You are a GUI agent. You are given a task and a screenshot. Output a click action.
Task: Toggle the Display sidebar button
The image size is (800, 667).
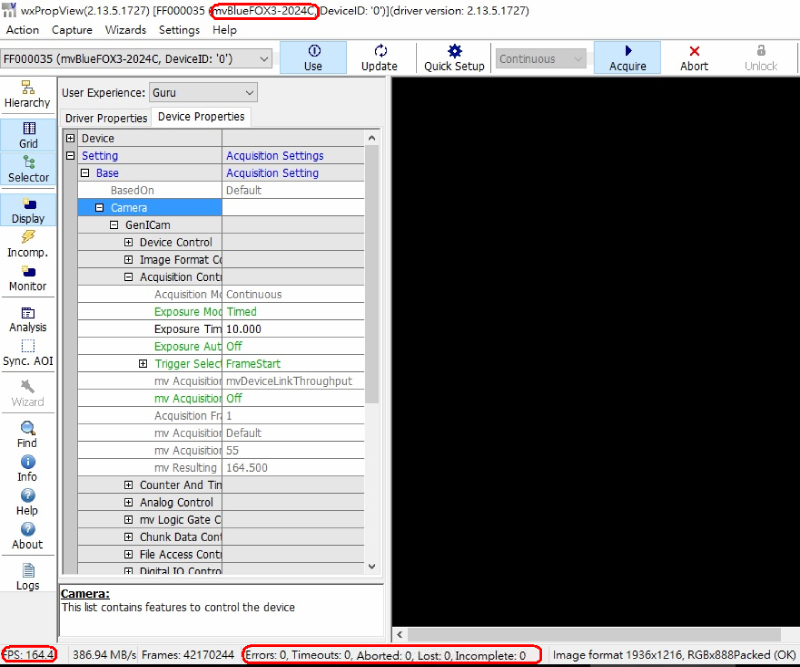(x=28, y=210)
